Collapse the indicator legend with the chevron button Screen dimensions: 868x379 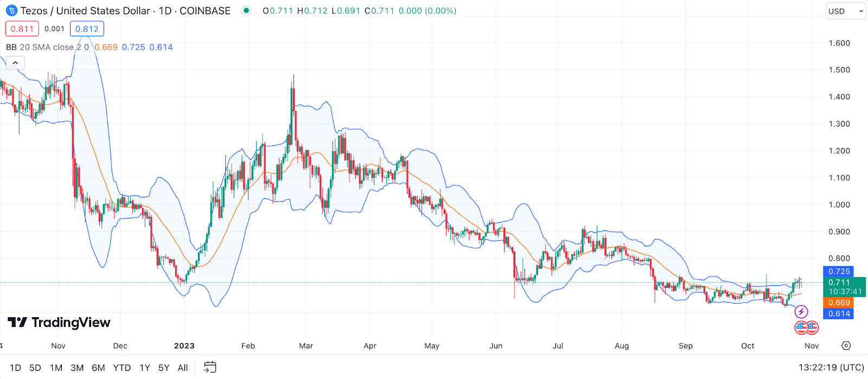15,63
